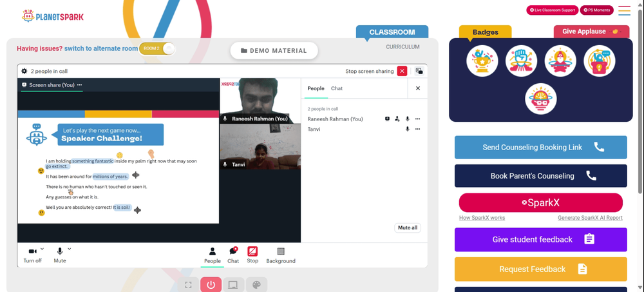The image size is (644, 292).
Task: Toggle Tanvi's microphone in people list
Action: point(408,129)
